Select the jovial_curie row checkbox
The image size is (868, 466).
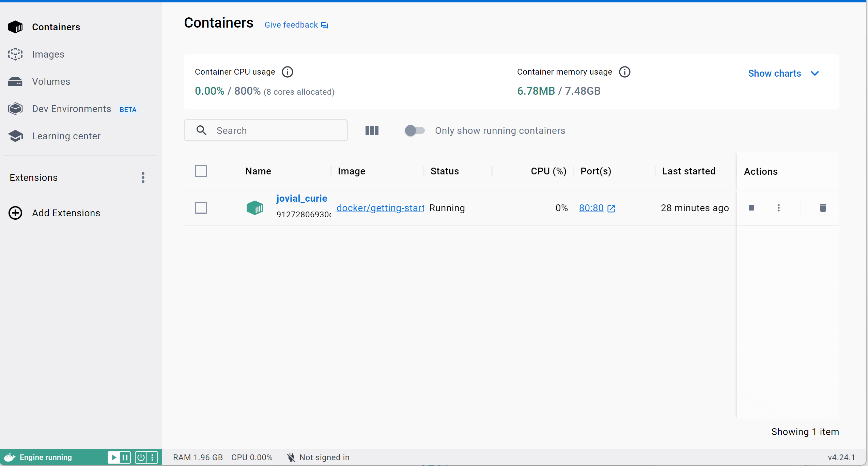coord(201,208)
